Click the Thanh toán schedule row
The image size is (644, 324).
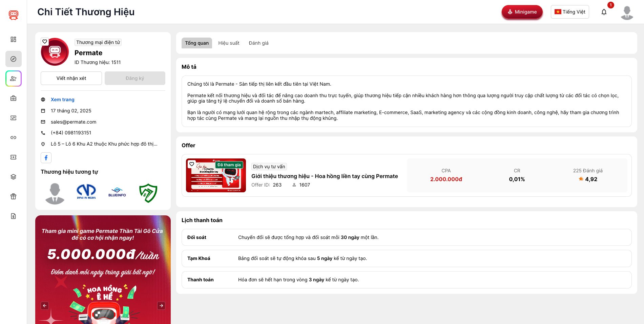[407, 280]
